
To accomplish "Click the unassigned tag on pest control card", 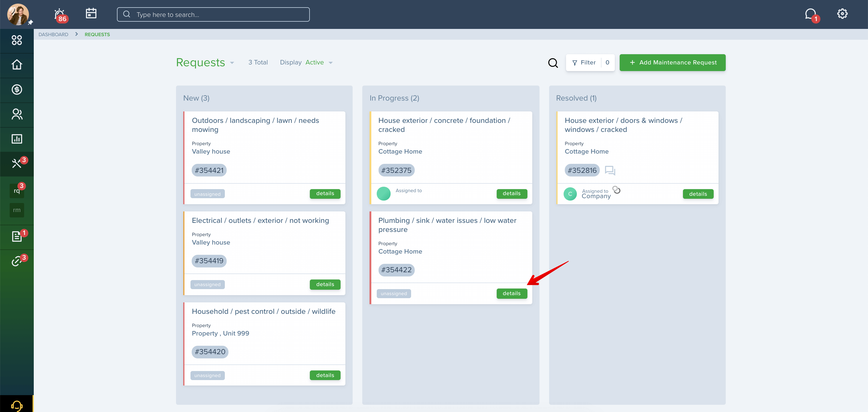I will coord(207,375).
